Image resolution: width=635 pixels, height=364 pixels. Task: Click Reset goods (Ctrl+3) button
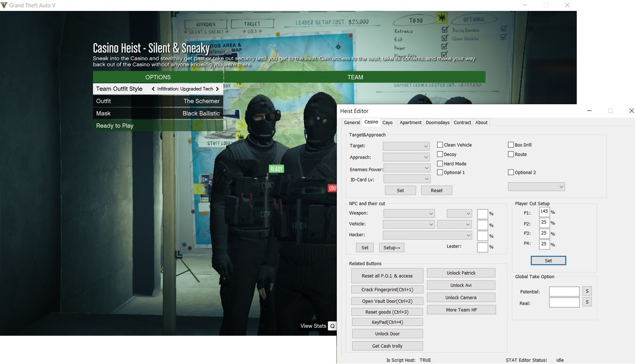point(387,312)
